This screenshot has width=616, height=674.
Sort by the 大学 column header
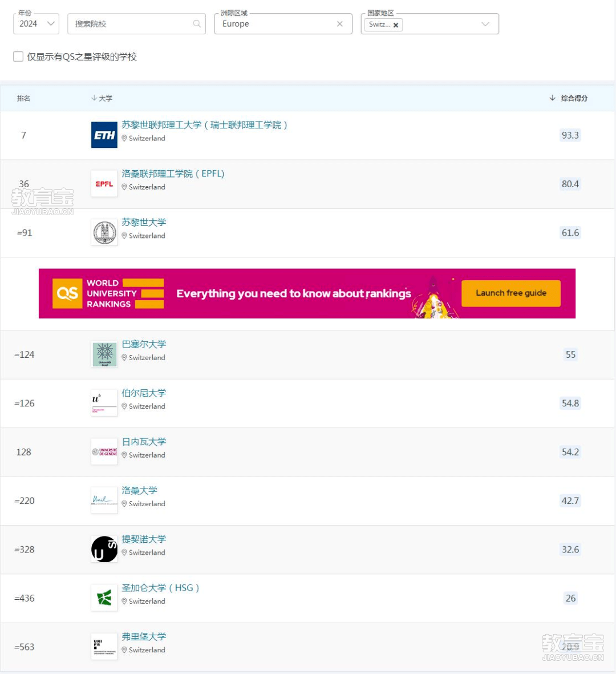pyautogui.click(x=106, y=98)
